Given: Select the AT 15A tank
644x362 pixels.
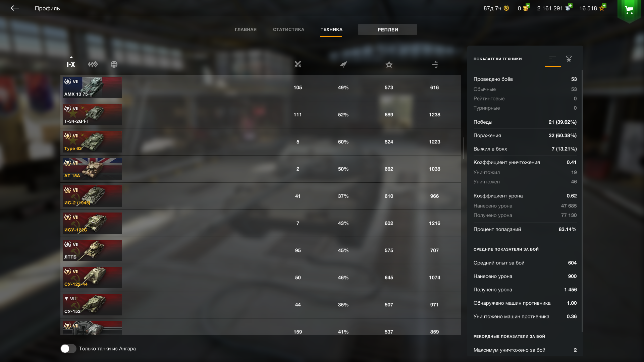Looking at the screenshot, I should (261, 169).
